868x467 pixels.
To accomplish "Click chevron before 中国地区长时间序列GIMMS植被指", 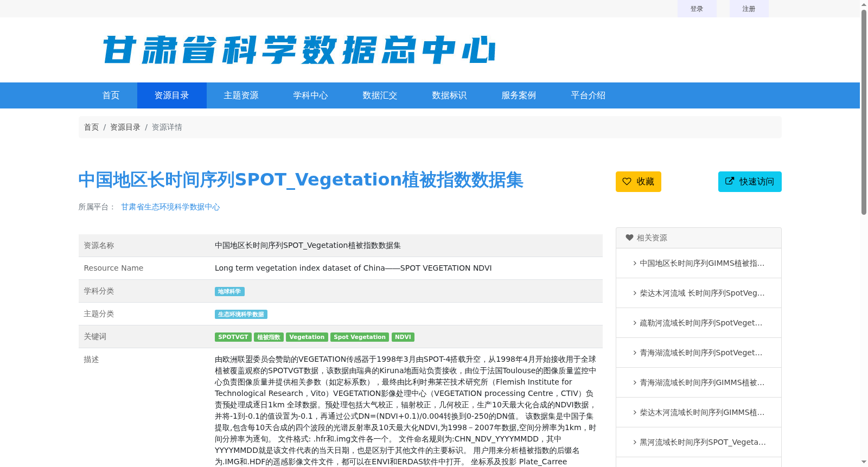I will [x=635, y=263].
